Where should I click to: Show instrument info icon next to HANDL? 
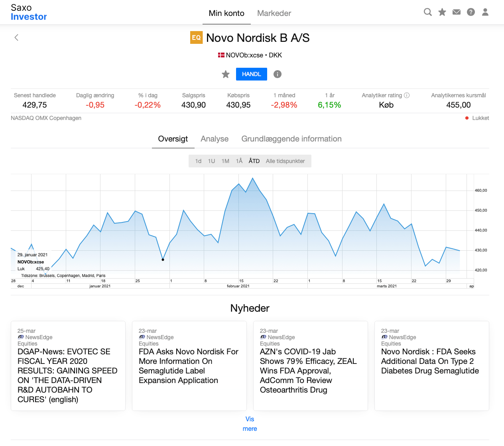pos(278,74)
